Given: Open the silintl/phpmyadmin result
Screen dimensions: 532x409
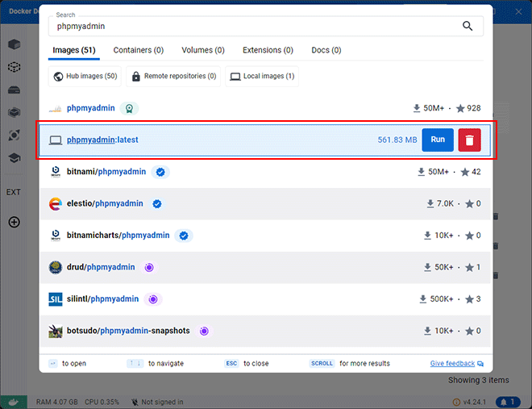Looking at the screenshot, I should click(102, 298).
